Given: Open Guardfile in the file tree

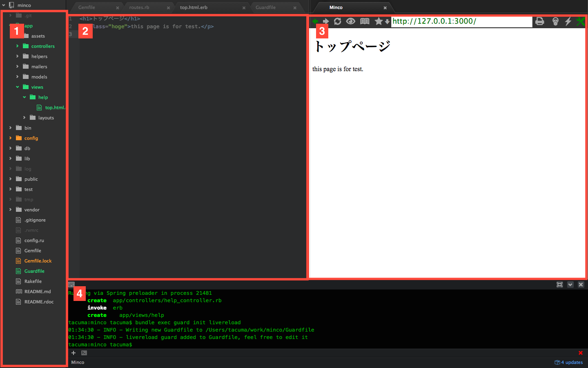Looking at the screenshot, I should (x=30, y=271).
